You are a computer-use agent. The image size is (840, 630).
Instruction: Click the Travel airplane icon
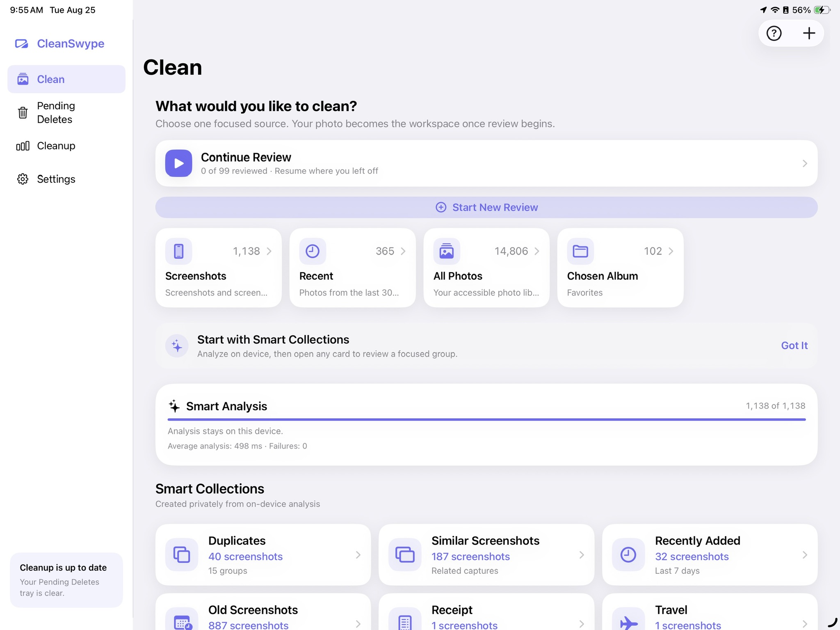pos(628,620)
